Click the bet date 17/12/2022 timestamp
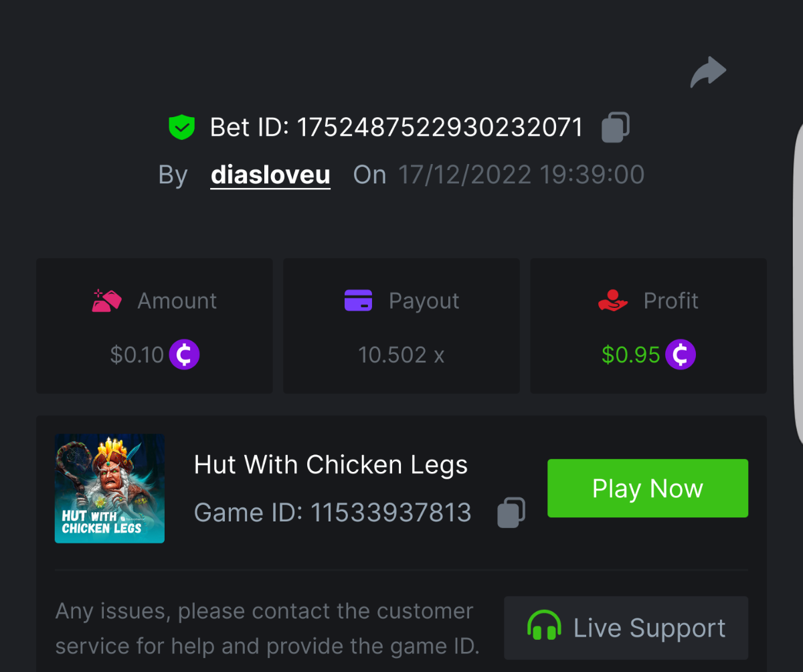 click(x=521, y=175)
